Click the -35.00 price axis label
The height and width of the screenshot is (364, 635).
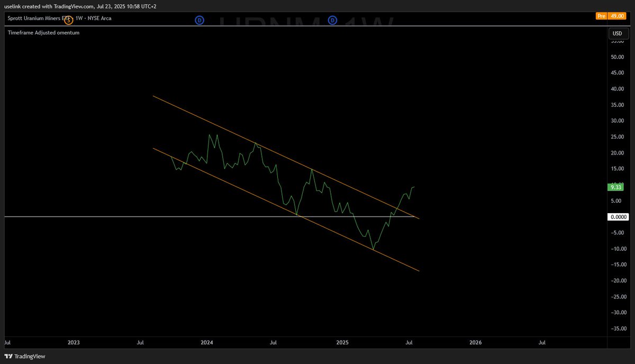(618, 329)
